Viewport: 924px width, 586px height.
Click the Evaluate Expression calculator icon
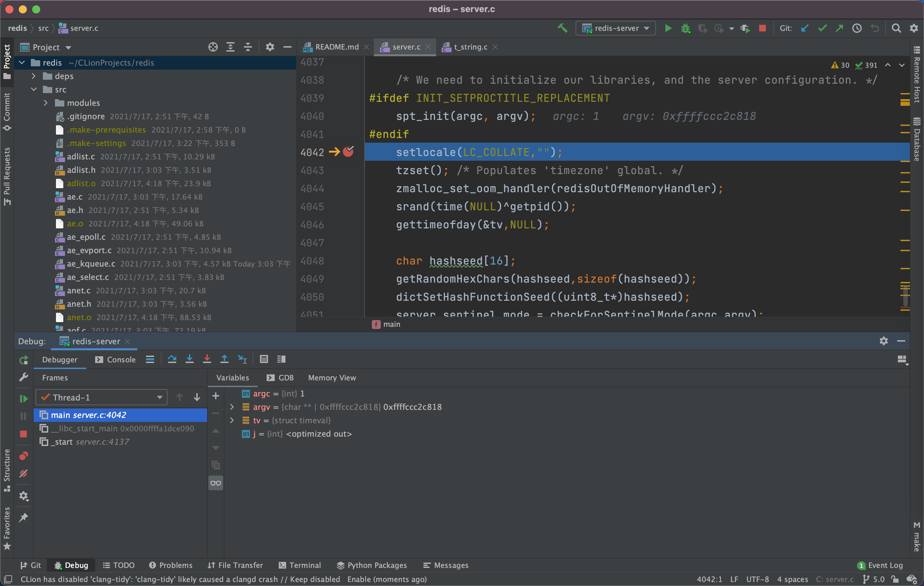coord(264,359)
